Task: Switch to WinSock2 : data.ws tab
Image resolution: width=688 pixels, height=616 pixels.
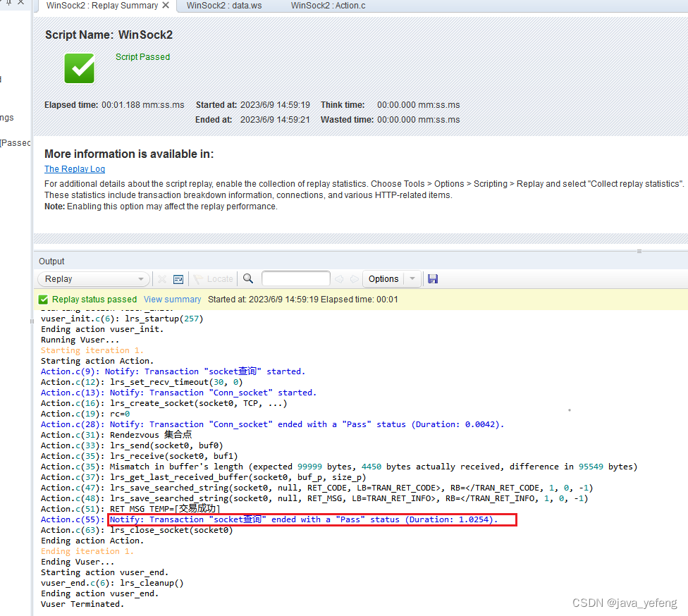Action: [224, 6]
